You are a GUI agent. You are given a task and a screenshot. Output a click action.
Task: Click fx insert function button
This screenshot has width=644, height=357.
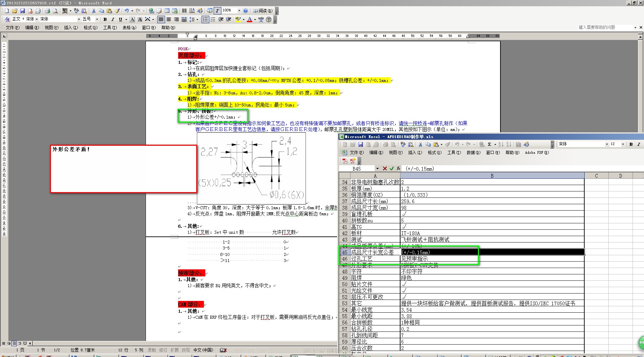pyautogui.click(x=398, y=169)
